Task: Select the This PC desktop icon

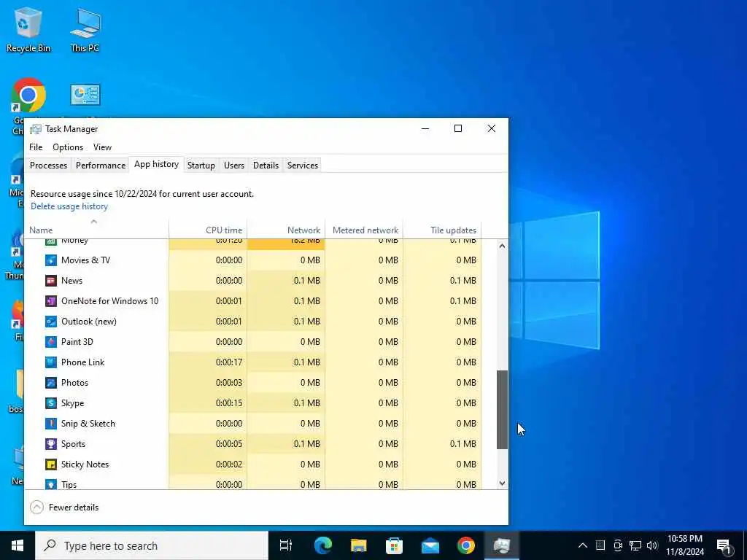Action: 85,29
